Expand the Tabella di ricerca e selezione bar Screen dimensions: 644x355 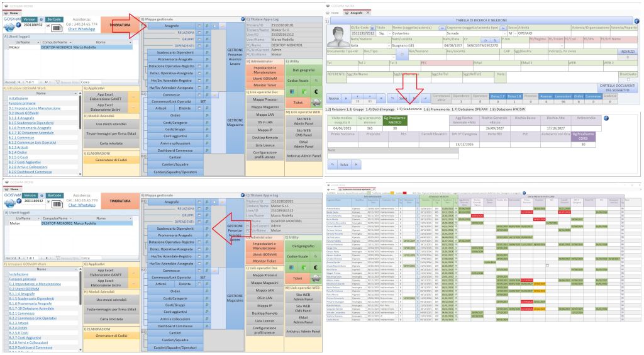[x=481, y=20]
